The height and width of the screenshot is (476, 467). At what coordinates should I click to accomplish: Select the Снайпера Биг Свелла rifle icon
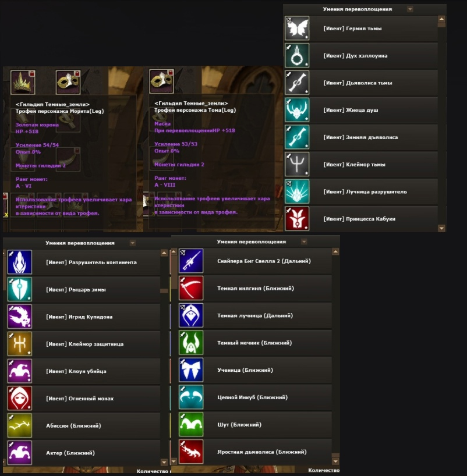191,261
